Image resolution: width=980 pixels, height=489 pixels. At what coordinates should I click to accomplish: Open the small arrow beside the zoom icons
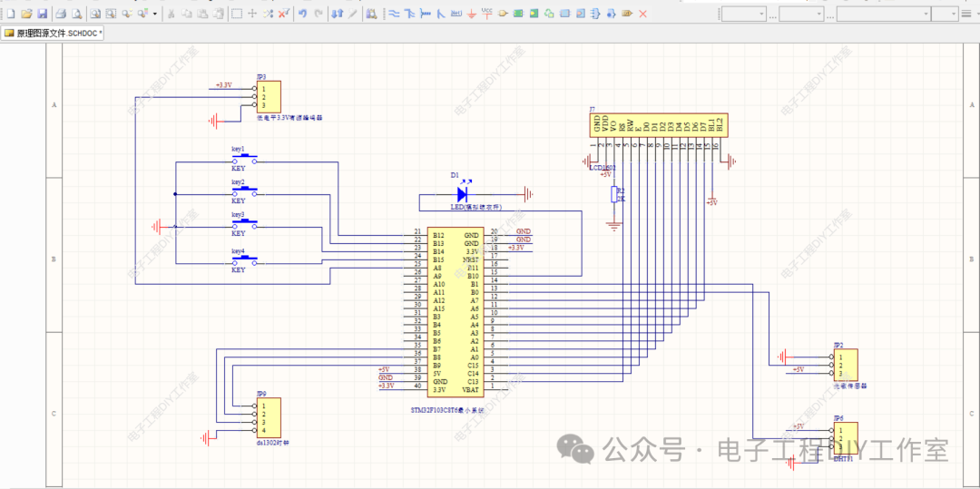[x=155, y=14]
